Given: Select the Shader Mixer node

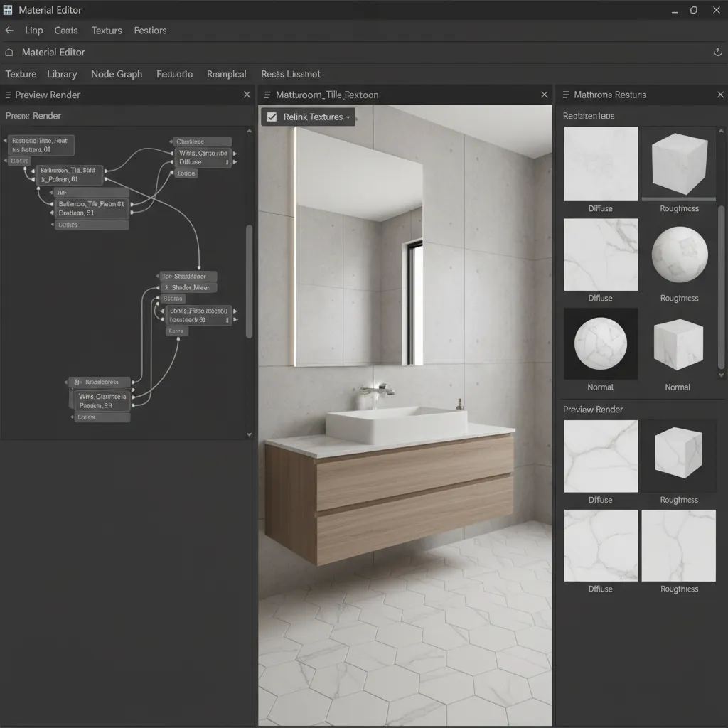Looking at the screenshot, I should 188,287.
